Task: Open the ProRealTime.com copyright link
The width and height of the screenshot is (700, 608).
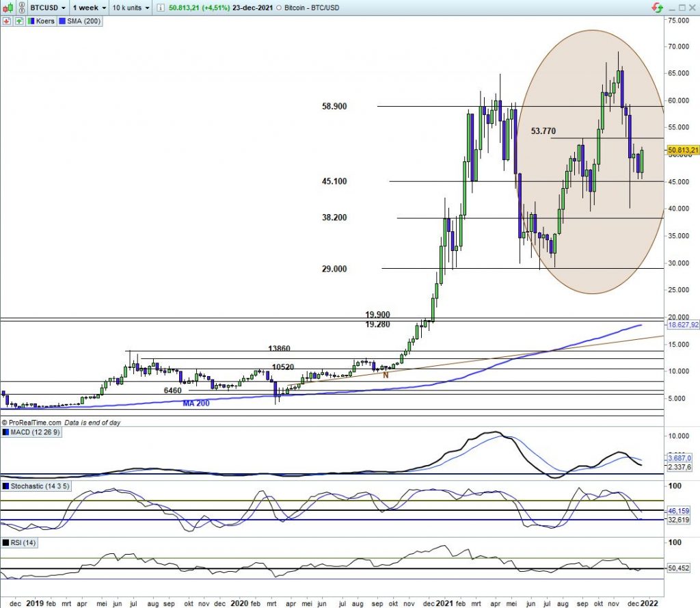Action: coord(33,423)
